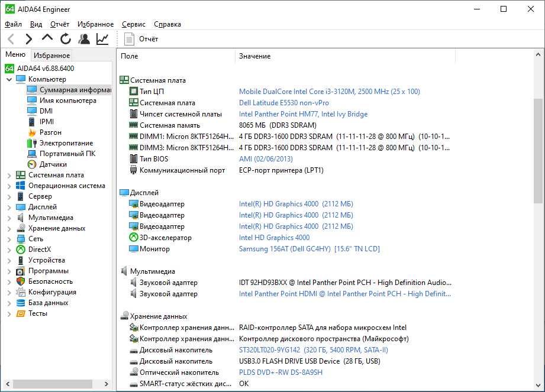Screen dimensions: 545x392
Task: Open the Сервис menu
Action: 134,24
